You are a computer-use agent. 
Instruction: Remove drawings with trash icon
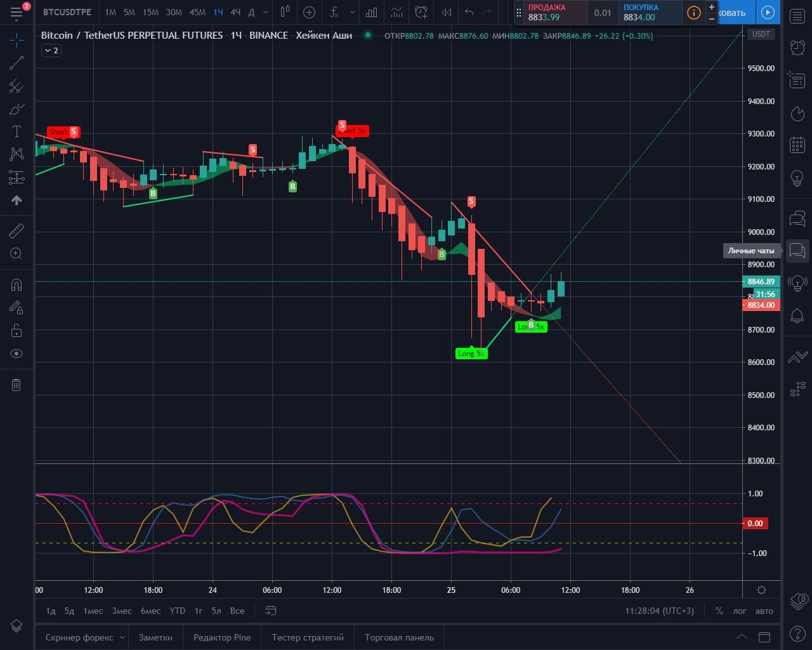click(x=16, y=385)
